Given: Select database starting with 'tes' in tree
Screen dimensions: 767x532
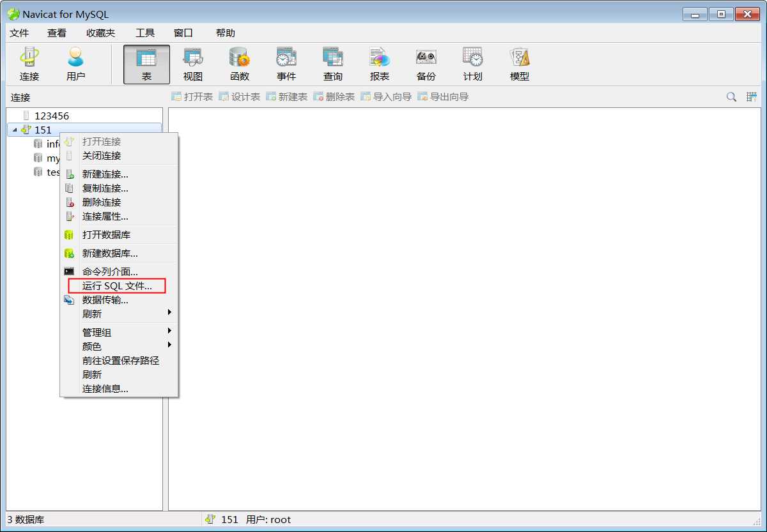Looking at the screenshot, I should tap(53, 172).
